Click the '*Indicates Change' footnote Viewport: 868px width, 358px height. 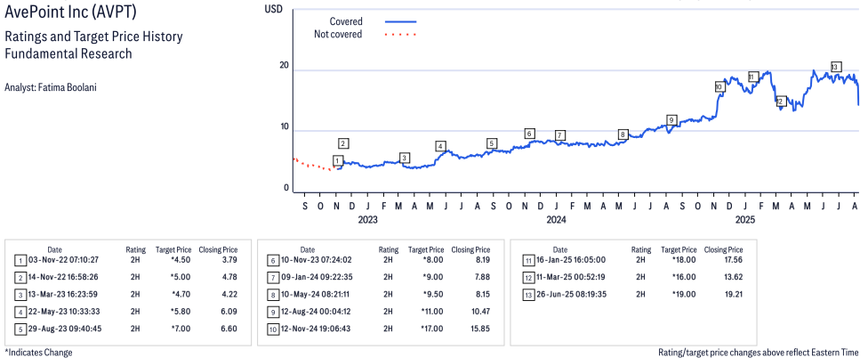[38, 352]
